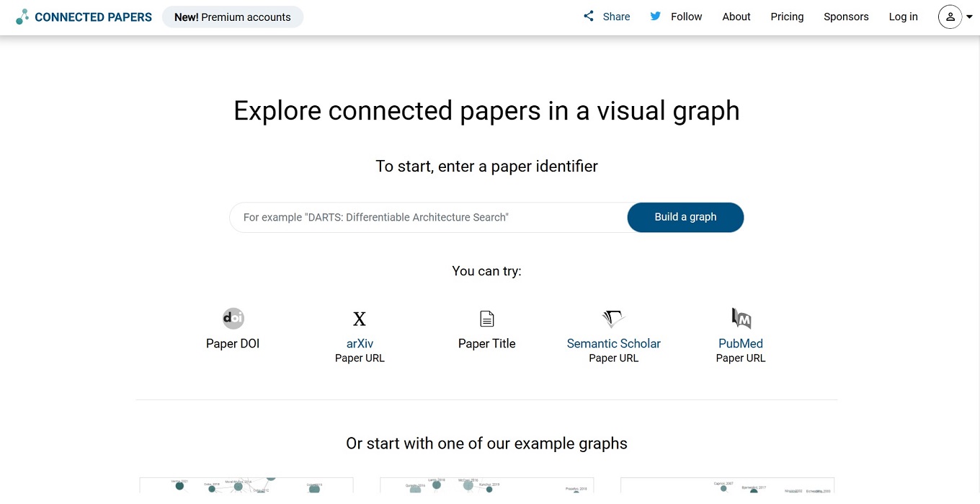Open the About page

[736, 17]
